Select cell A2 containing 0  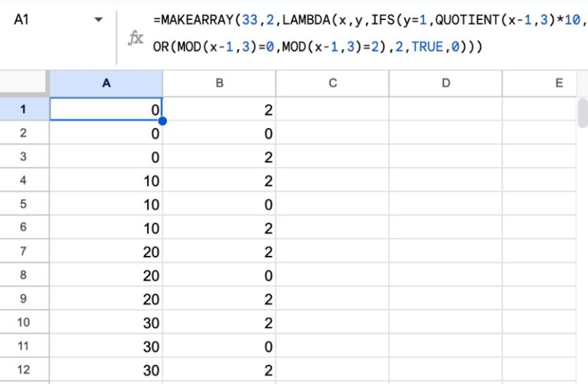[106, 133]
